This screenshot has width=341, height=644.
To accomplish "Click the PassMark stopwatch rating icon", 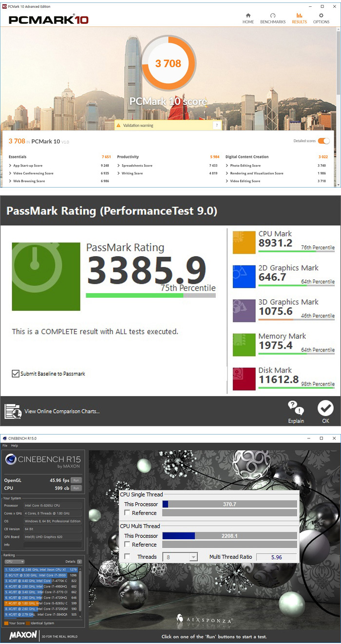I will 46,276.
